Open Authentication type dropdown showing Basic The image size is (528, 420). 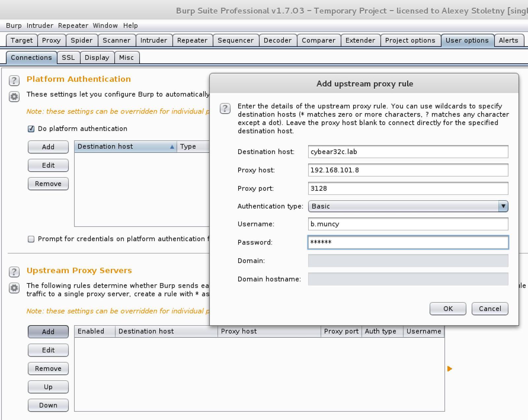[408, 206]
